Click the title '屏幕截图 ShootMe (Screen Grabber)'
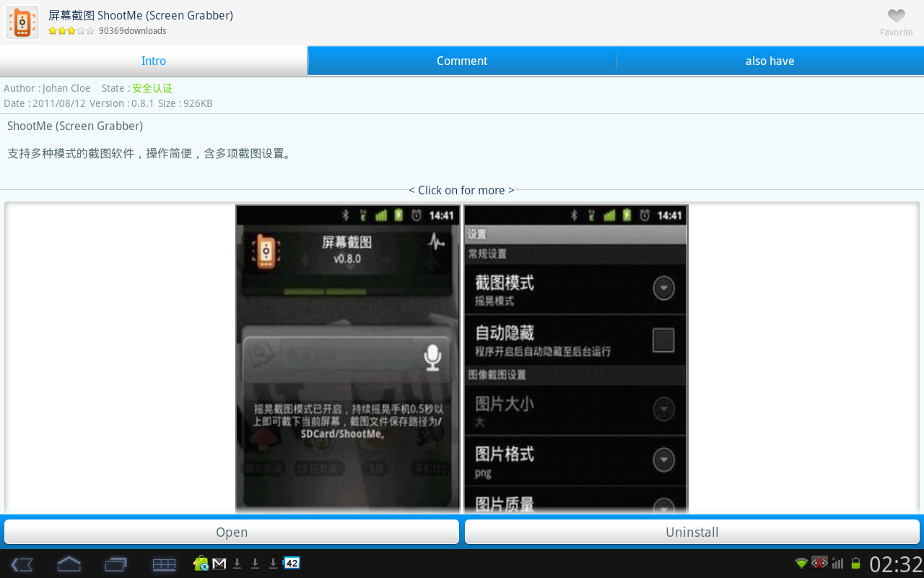924x578 pixels. point(141,15)
